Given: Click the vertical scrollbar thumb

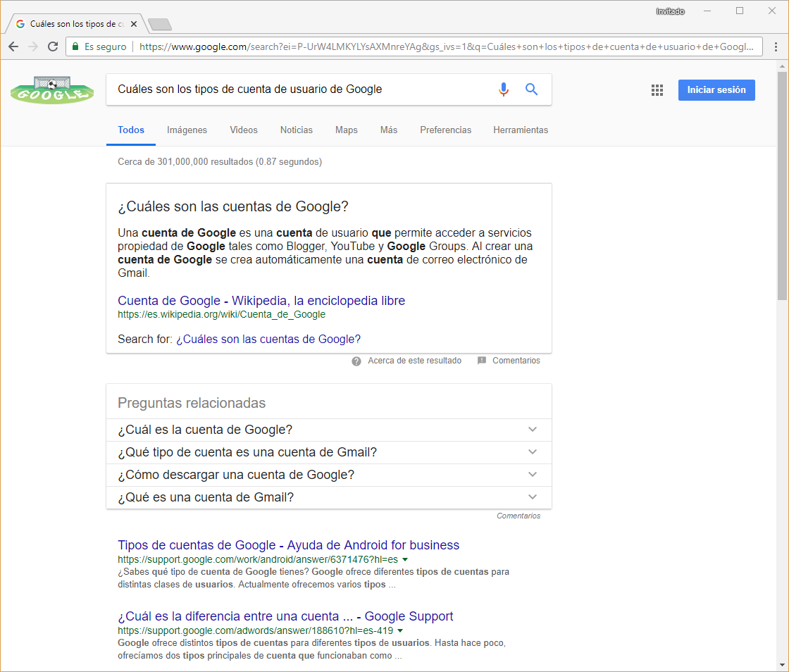Looking at the screenshot, I should 783,186.
